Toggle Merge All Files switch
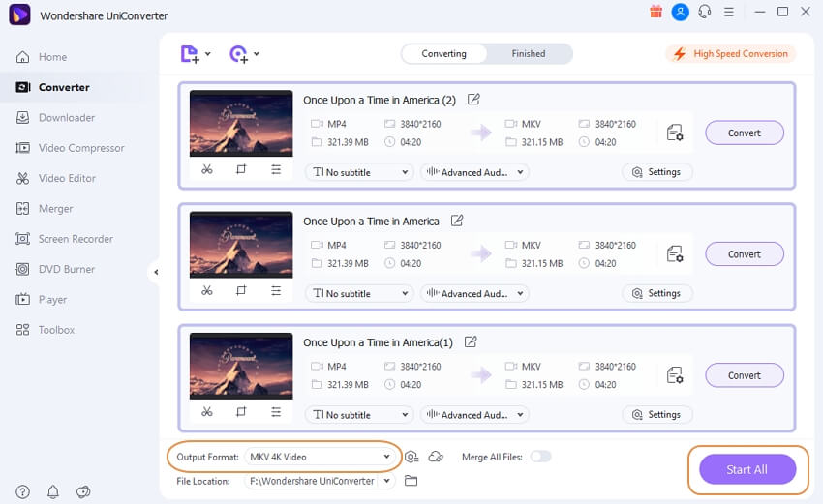 (540, 457)
